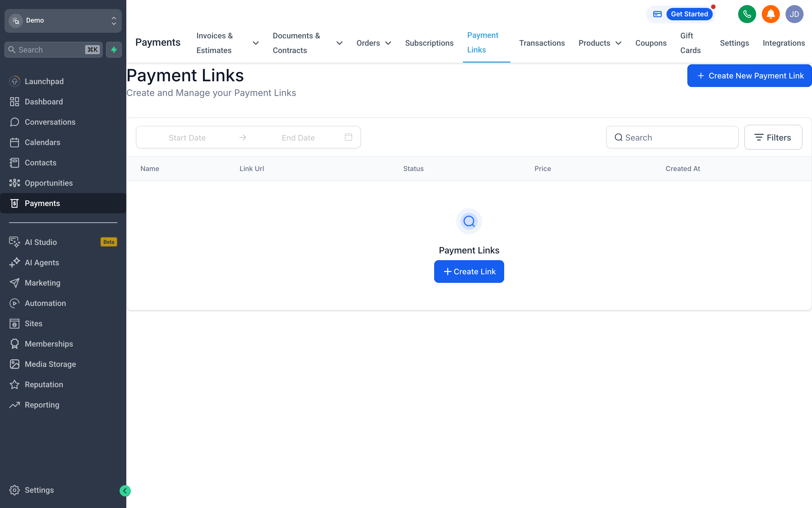The image size is (812, 508).
Task: Open the Coupons tab
Action: coord(651,43)
